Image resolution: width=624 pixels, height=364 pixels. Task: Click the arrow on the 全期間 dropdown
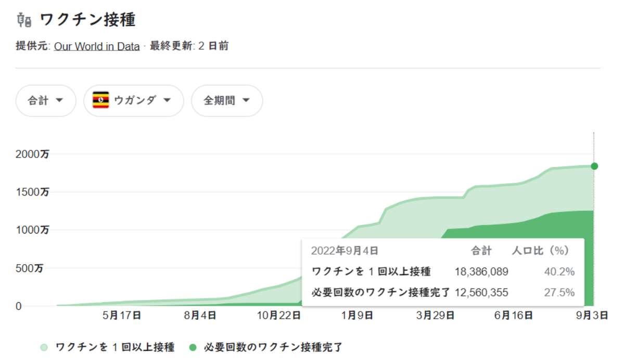[246, 100]
